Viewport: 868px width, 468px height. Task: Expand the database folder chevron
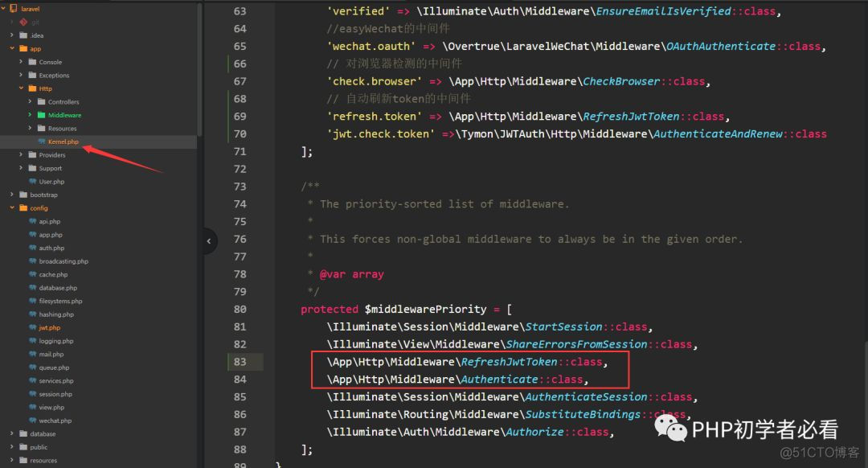click(x=12, y=433)
